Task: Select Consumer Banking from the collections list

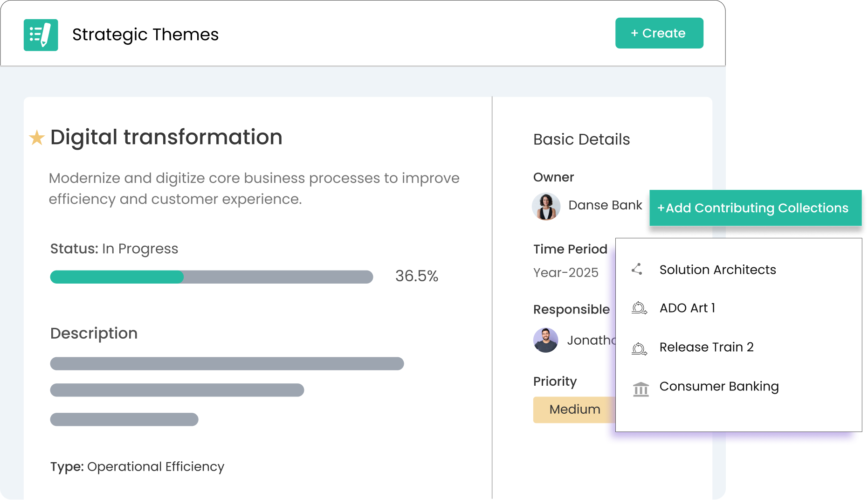Action: [x=719, y=387]
